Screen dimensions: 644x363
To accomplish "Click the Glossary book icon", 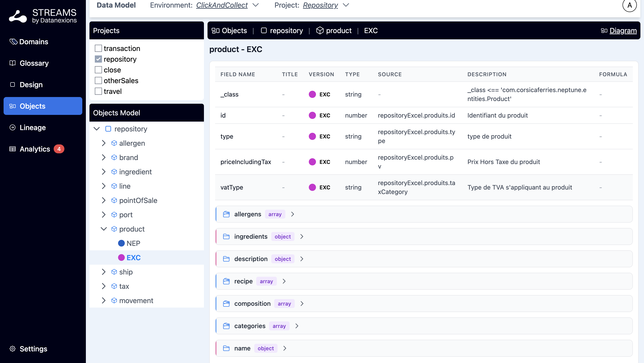I will pyautogui.click(x=13, y=63).
